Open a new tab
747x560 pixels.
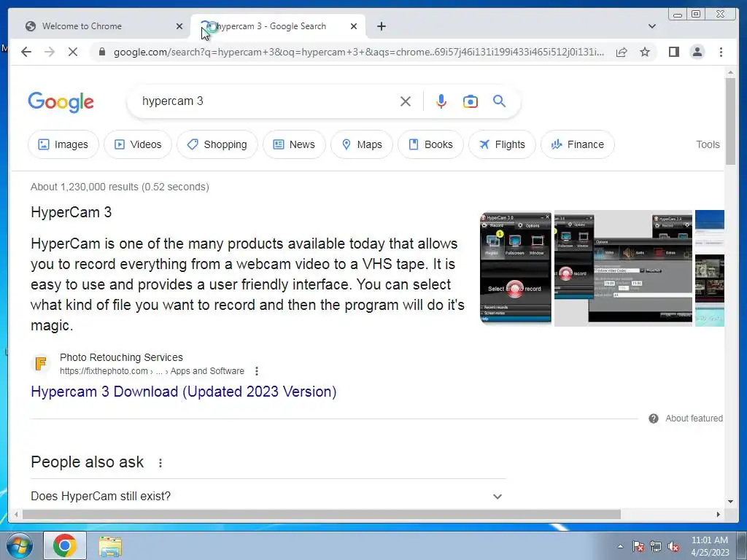[381, 26]
